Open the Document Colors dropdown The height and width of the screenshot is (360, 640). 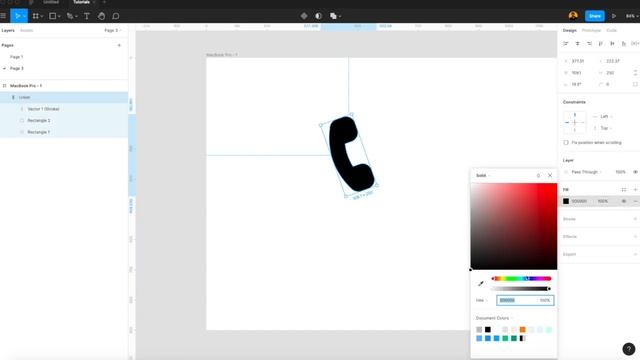tap(494, 318)
